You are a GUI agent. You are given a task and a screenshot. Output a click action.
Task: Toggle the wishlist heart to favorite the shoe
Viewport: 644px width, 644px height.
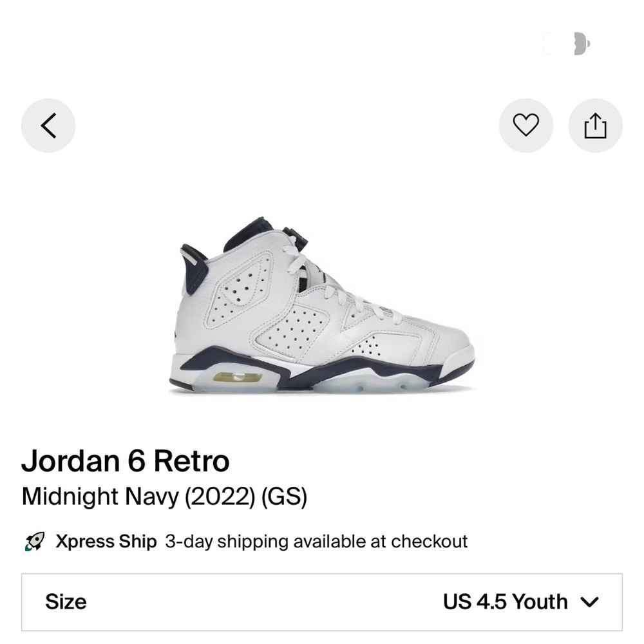pyautogui.click(x=526, y=126)
